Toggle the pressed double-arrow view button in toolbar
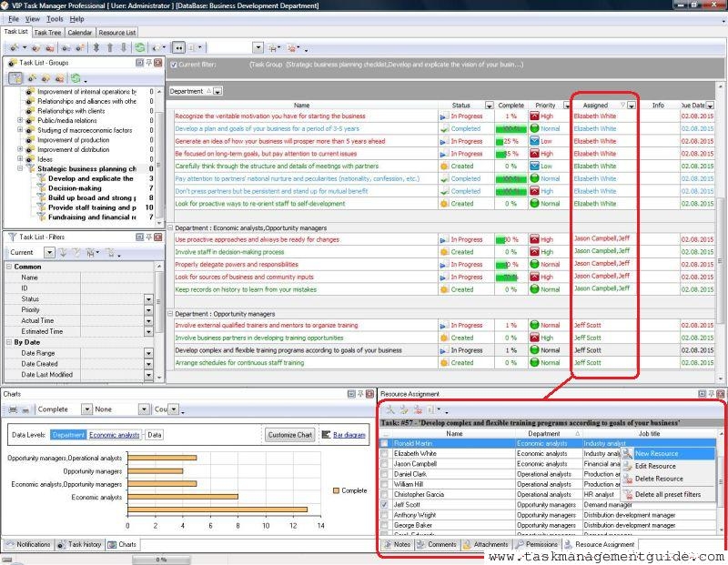The image size is (728, 565). [178, 47]
